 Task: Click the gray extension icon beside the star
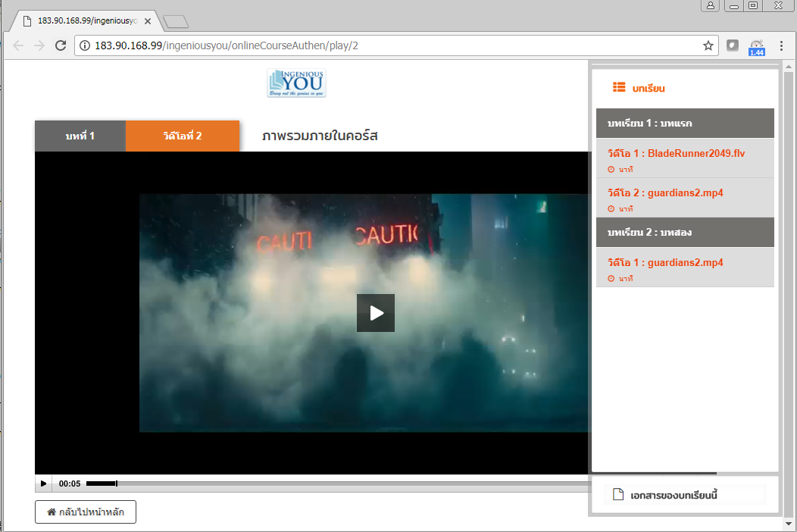point(733,45)
